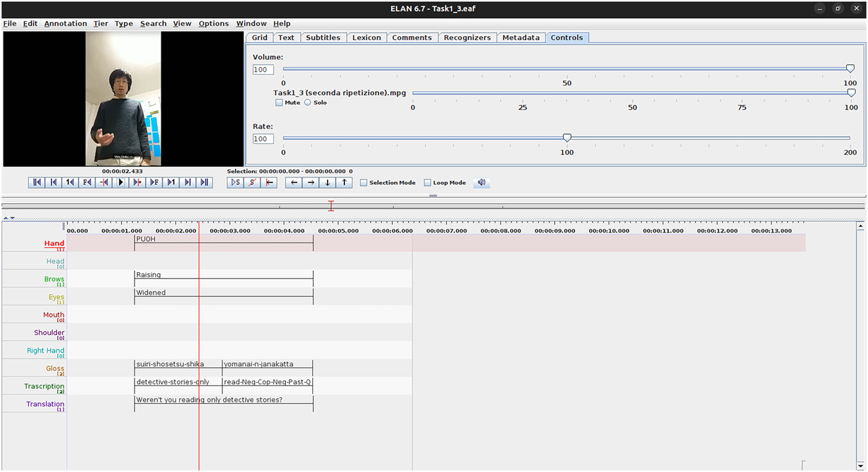
Task: Select the Solo radio button
Action: coord(308,103)
